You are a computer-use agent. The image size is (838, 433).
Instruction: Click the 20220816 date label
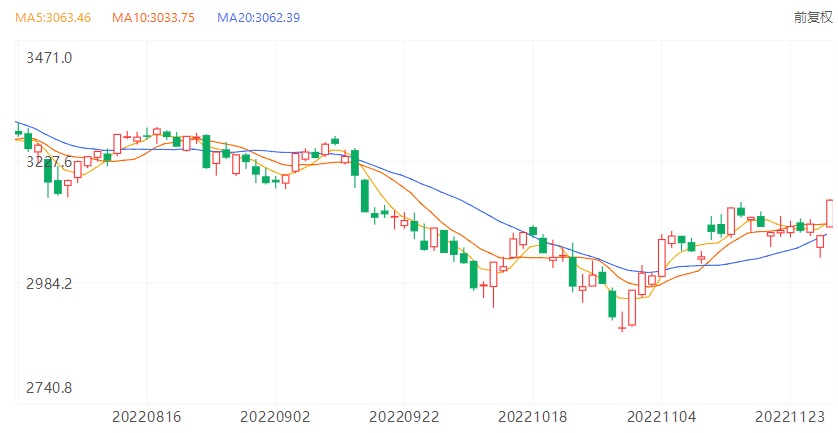[146, 415]
